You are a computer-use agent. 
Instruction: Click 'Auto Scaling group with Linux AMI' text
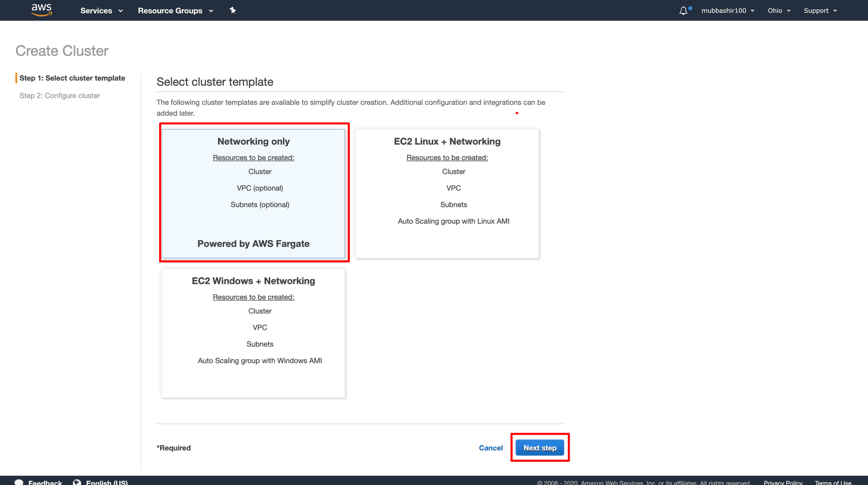(453, 221)
